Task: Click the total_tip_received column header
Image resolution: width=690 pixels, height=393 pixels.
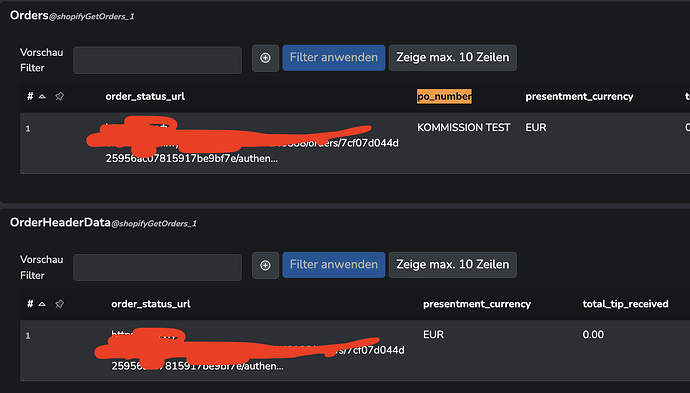Action: coord(625,304)
